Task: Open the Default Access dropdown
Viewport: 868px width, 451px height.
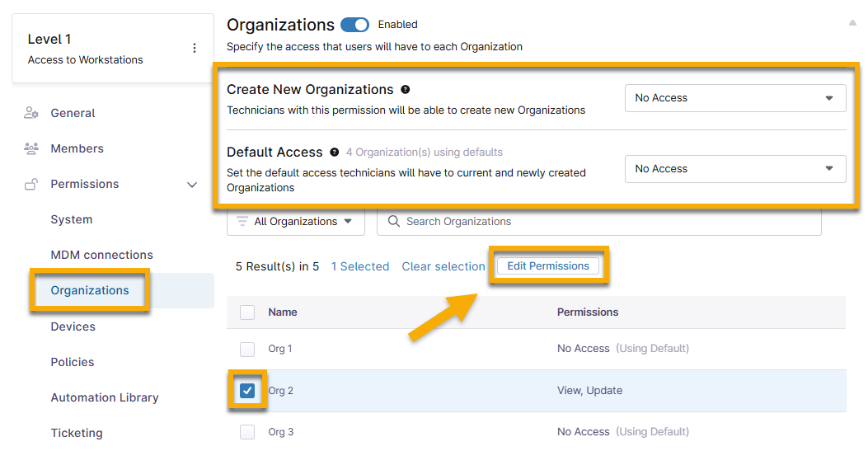Action: click(x=734, y=169)
